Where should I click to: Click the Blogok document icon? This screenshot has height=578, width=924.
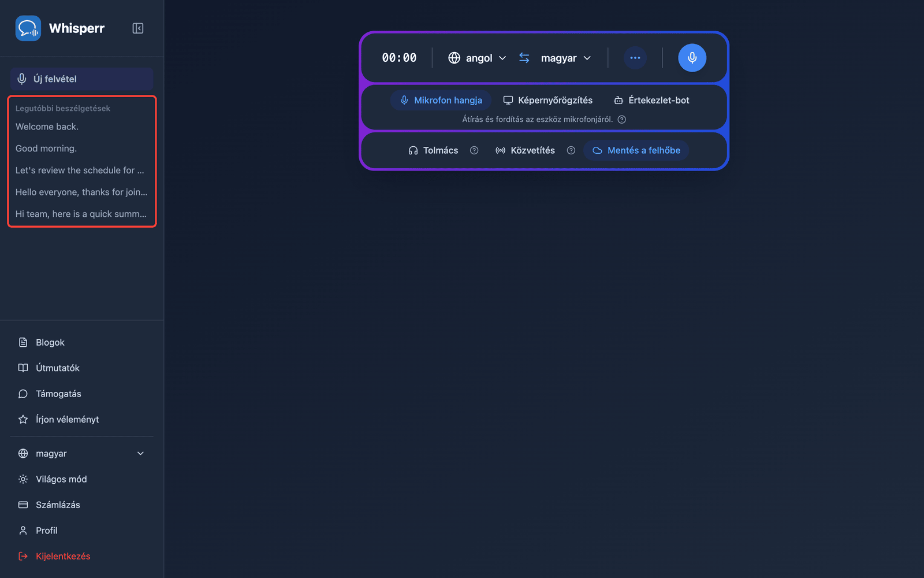click(23, 343)
